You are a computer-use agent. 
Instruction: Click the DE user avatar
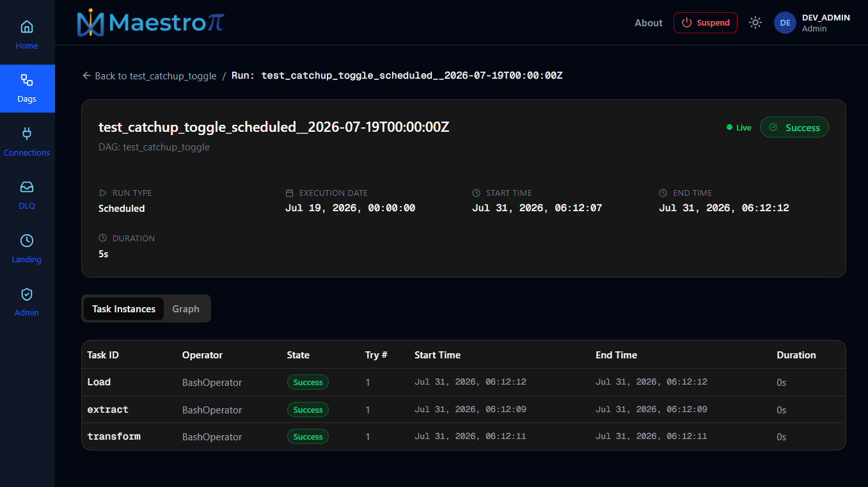[x=785, y=22]
